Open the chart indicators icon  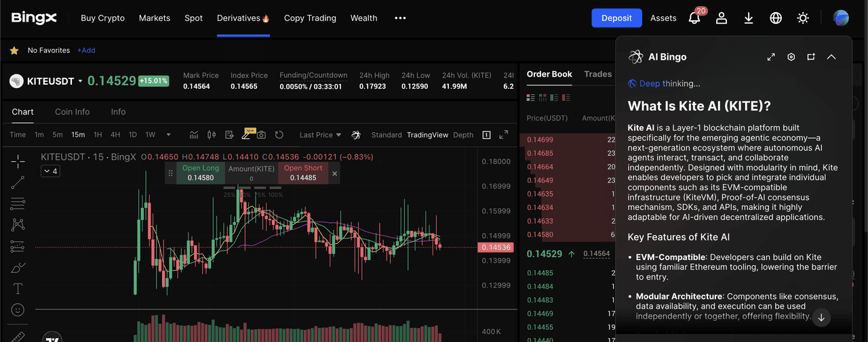pos(194,135)
